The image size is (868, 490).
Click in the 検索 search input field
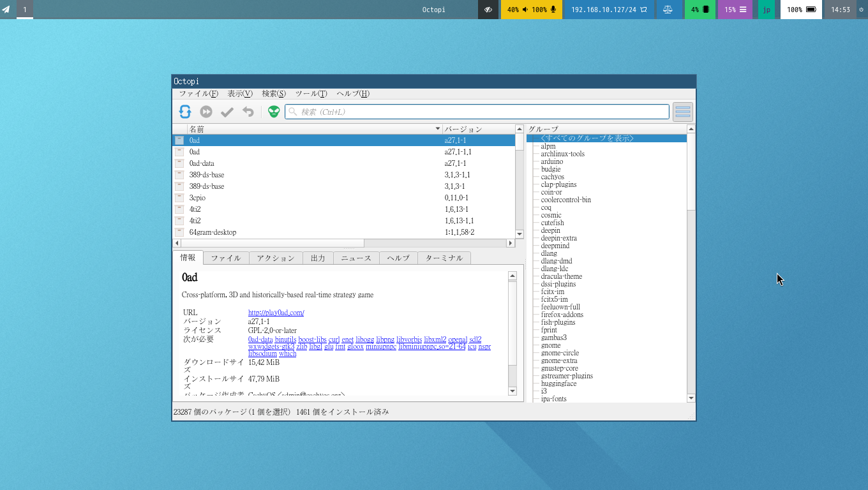(x=479, y=112)
